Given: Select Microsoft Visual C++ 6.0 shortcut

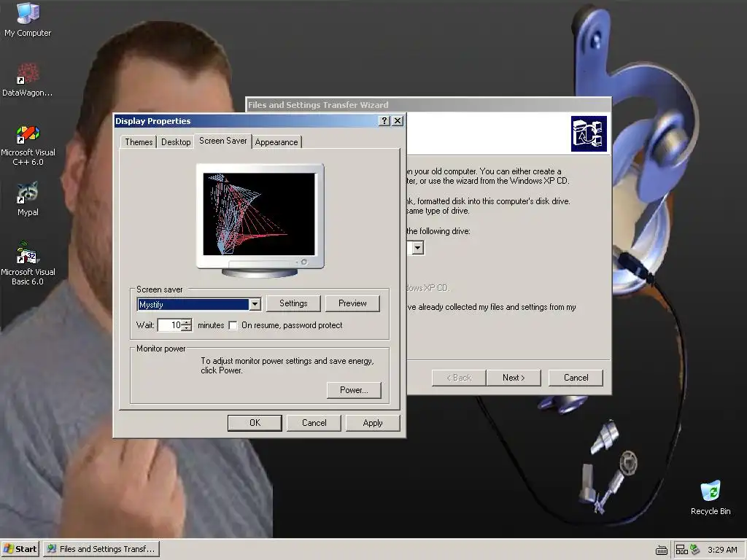Looking at the screenshot, I should click(28, 145).
